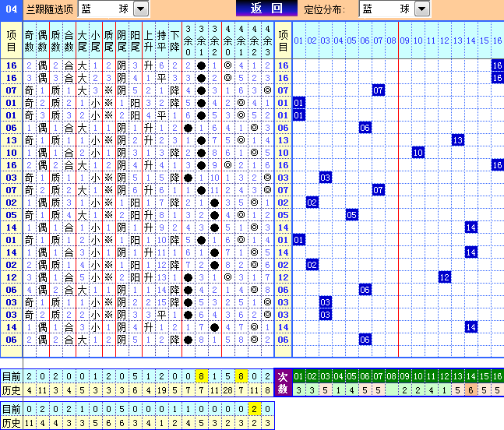Click green 16 cell in 次数 row

tap(497, 376)
